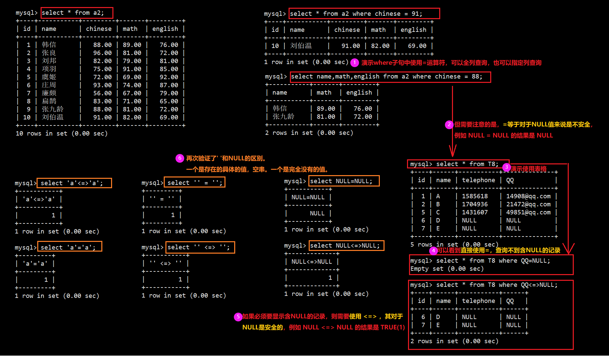Viewport: 609px width, 364px height.
Task: Select the name 扁鹊 in row 8
Action: pos(49,101)
